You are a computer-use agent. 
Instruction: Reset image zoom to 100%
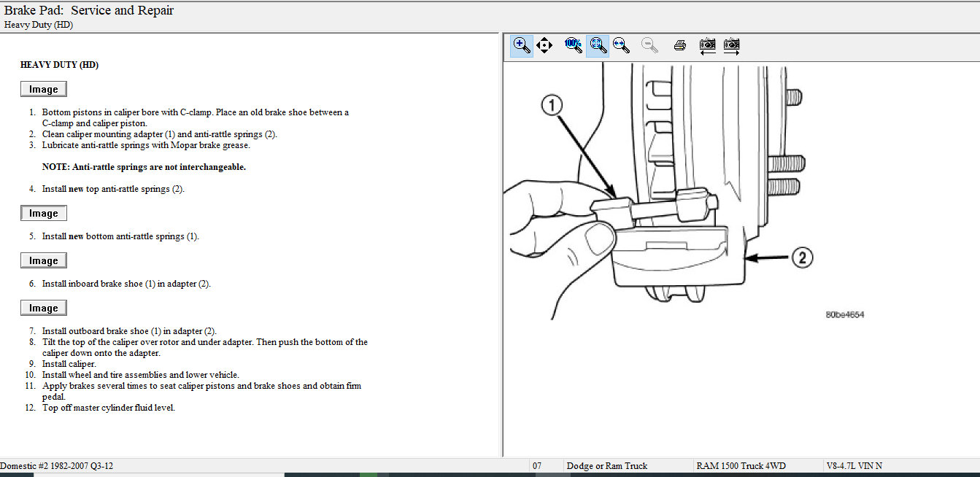574,46
